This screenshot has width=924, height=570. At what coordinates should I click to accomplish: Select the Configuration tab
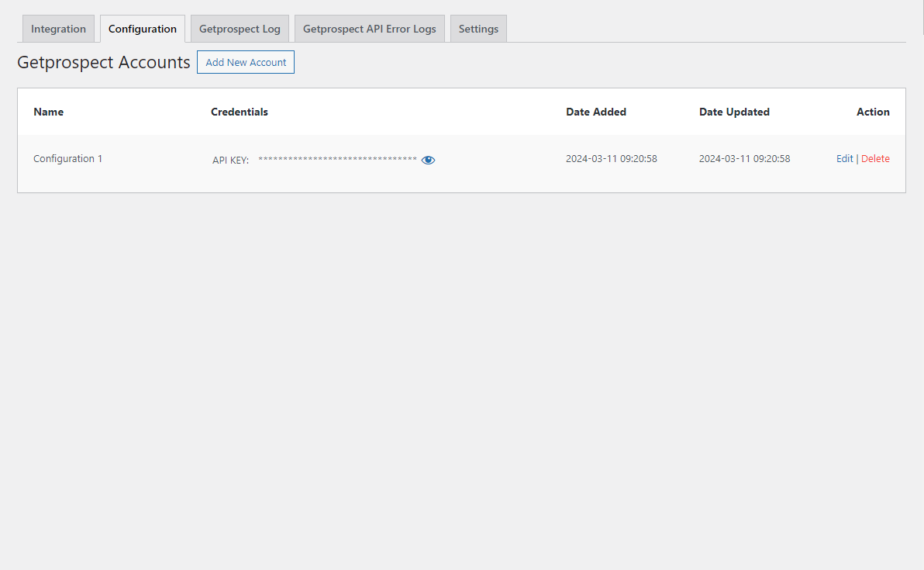point(143,29)
